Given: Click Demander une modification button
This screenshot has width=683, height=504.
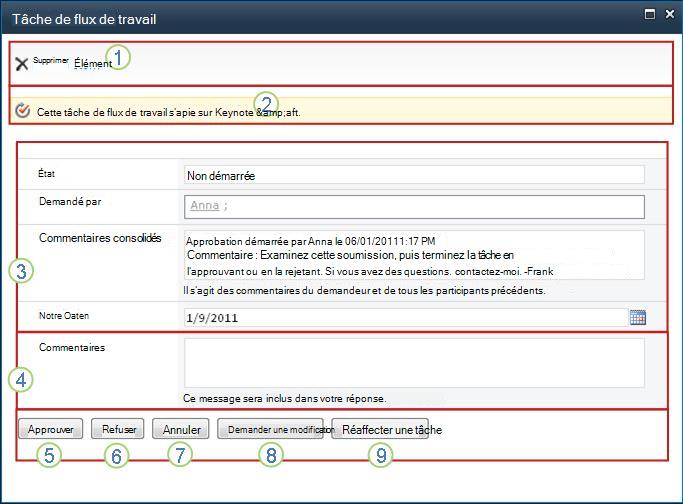Looking at the screenshot, I should (x=270, y=429).
